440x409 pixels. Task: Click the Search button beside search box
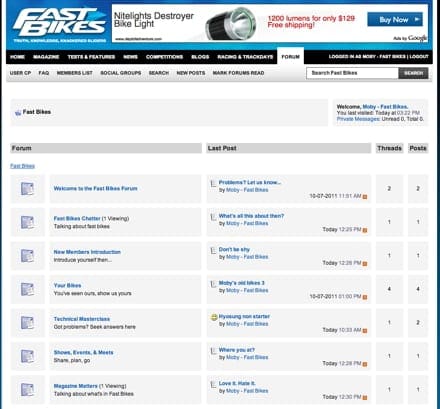[x=413, y=73]
